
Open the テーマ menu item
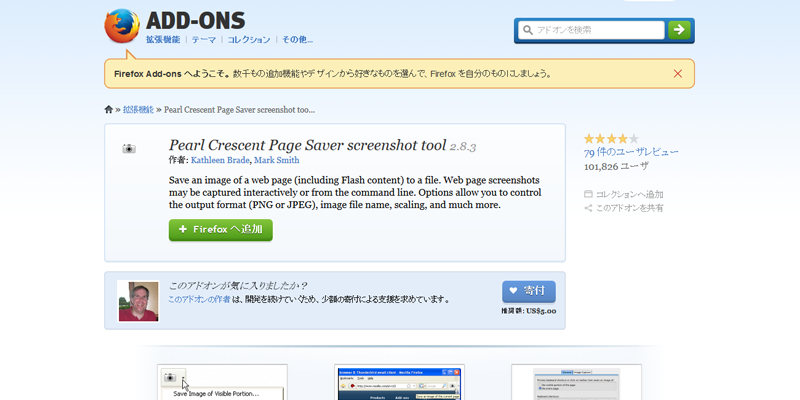pos(204,39)
